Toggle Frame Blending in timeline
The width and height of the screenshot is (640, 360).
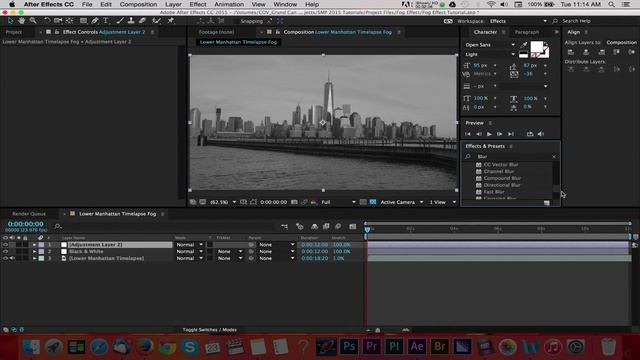tap(326, 226)
